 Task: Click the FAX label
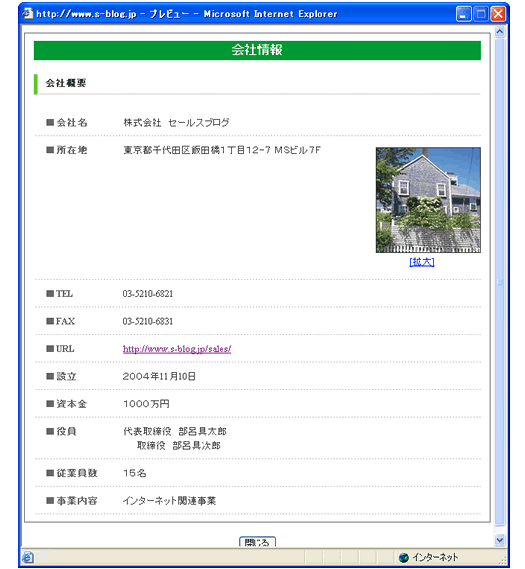click(x=65, y=322)
